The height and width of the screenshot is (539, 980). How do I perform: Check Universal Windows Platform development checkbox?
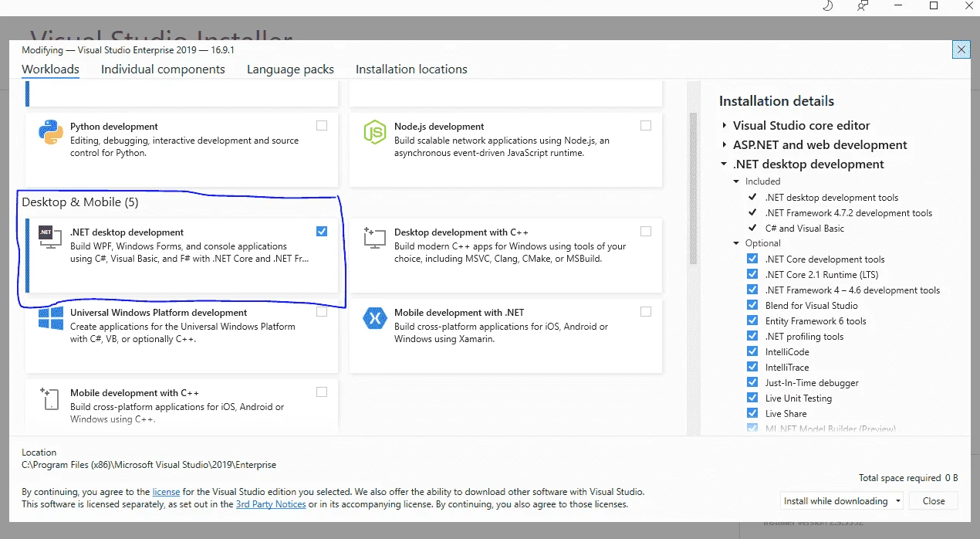click(x=322, y=312)
